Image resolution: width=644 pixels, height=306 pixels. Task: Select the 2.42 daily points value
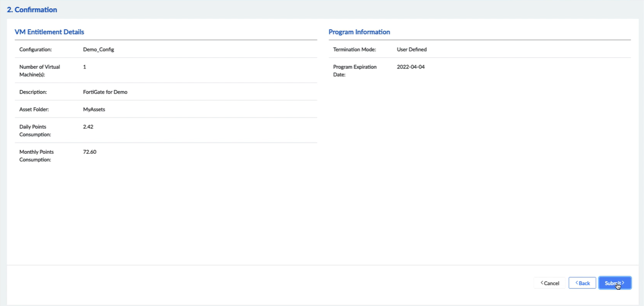[x=88, y=127]
